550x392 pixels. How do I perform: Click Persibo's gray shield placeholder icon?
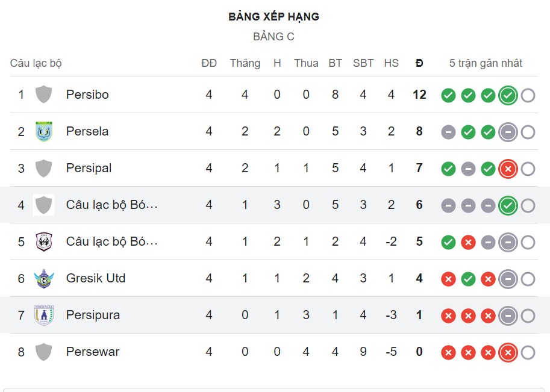coord(43,95)
